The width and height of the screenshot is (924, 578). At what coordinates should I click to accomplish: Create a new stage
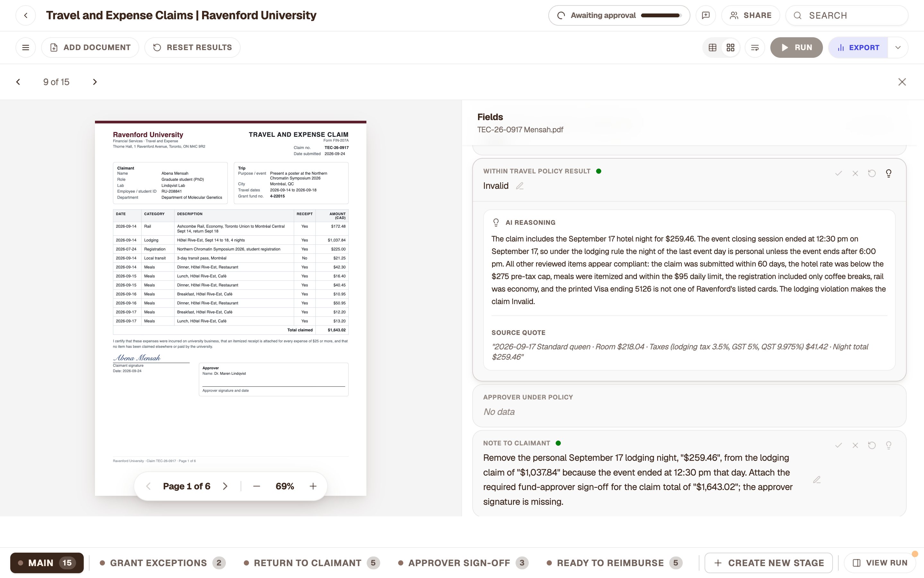click(x=768, y=563)
